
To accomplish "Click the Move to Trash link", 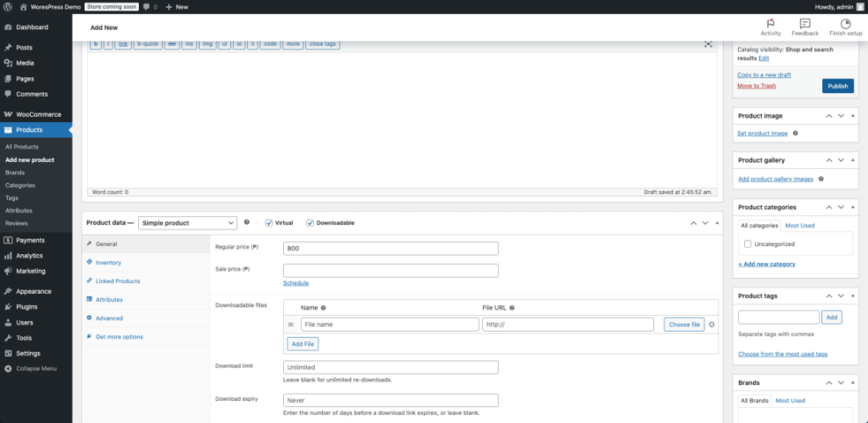I will (x=756, y=86).
